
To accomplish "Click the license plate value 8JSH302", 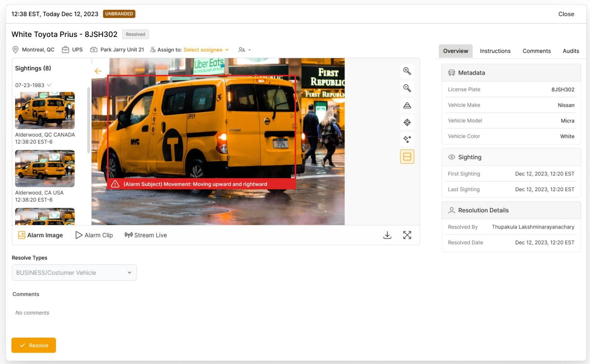I will pyautogui.click(x=563, y=89).
